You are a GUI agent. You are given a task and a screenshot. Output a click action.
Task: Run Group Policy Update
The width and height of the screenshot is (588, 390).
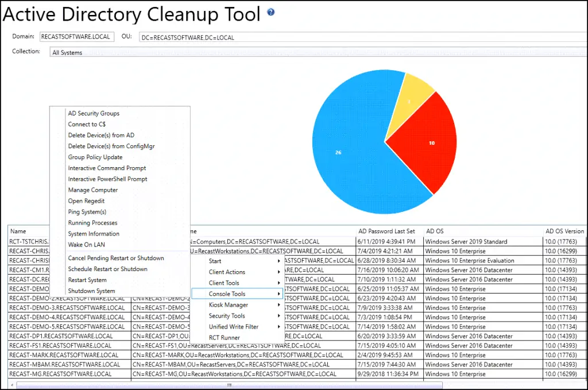(95, 157)
